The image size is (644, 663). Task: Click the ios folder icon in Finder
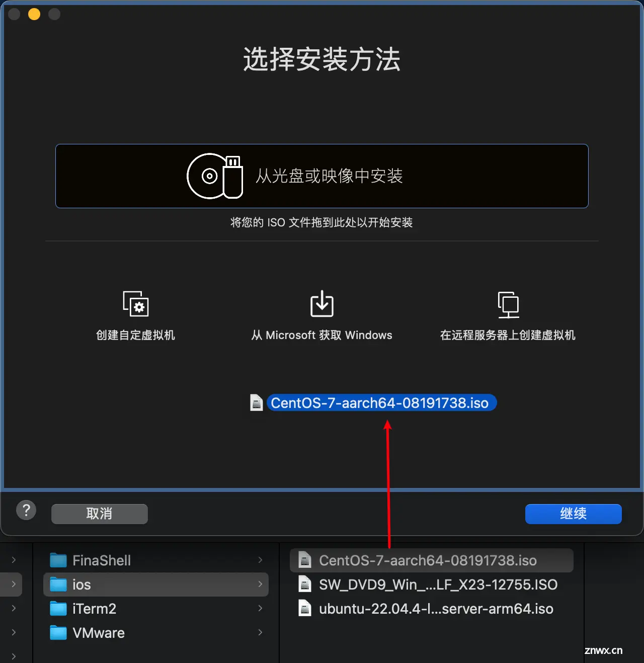tap(58, 585)
